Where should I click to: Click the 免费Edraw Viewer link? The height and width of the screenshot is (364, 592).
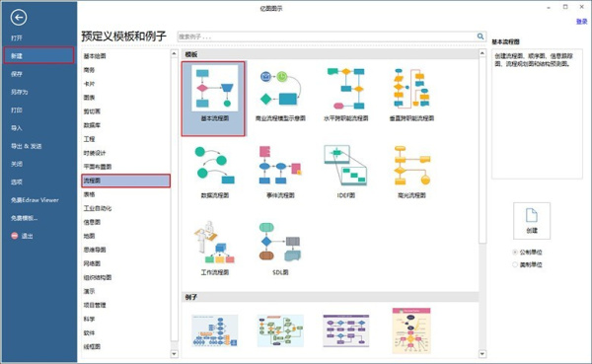click(35, 199)
